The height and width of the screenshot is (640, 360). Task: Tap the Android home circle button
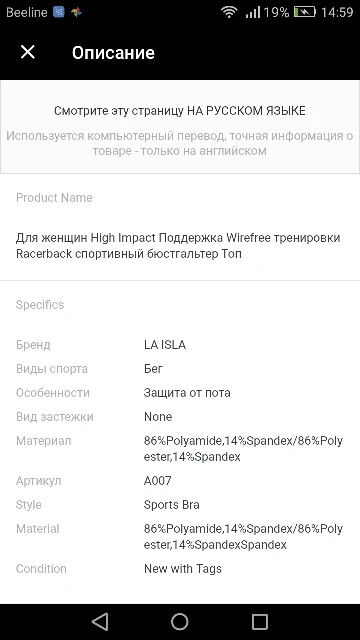point(180,622)
